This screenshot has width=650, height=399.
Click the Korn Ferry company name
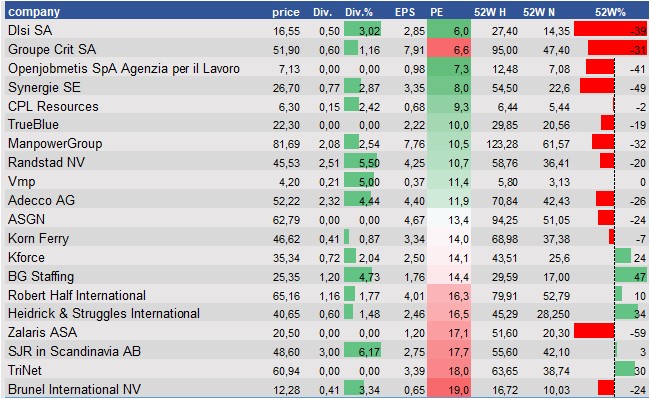pyautogui.click(x=39, y=239)
